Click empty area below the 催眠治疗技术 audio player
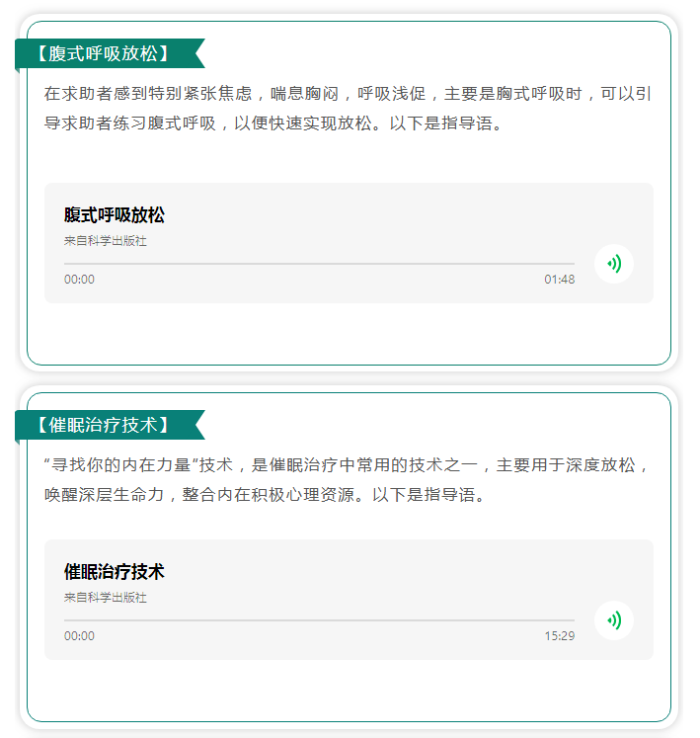The width and height of the screenshot is (700, 738). tap(348, 689)
